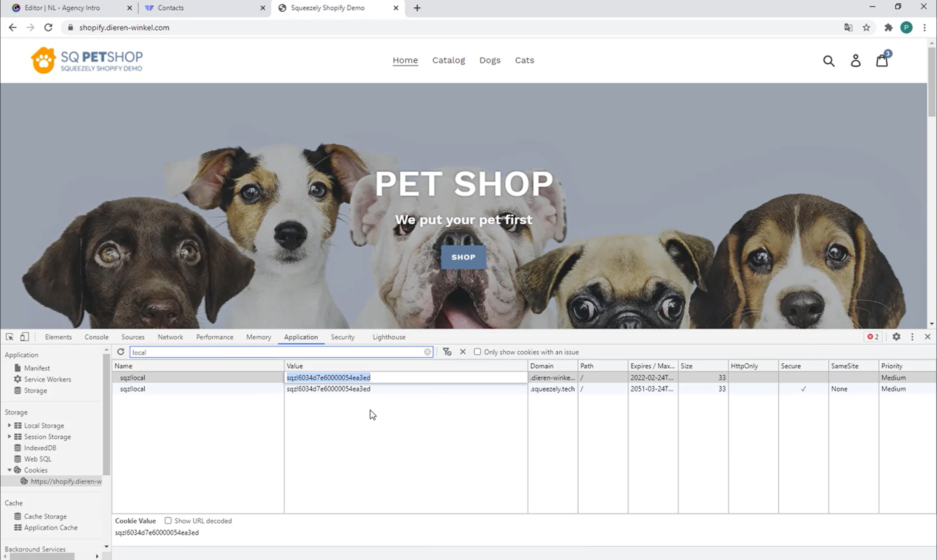Delete the selected cookie
The width and height of the screenshot is (937, 560).
(x=463, y=352)
